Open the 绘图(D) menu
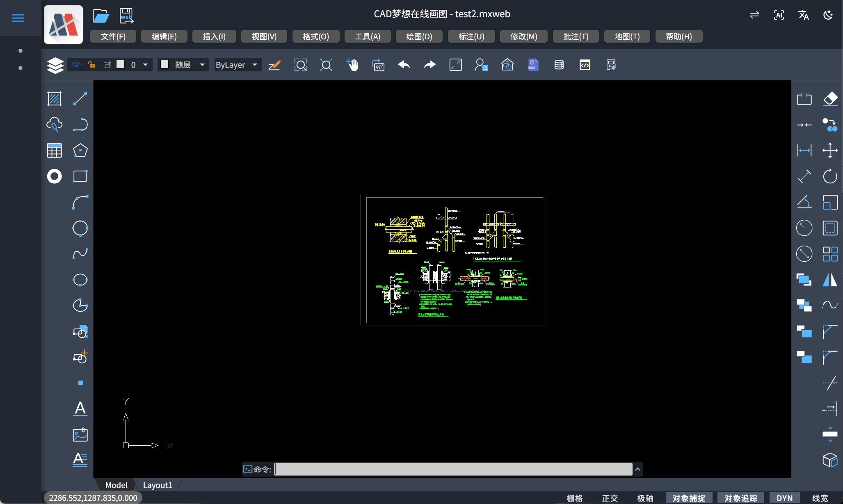 (x=419, y=36)
